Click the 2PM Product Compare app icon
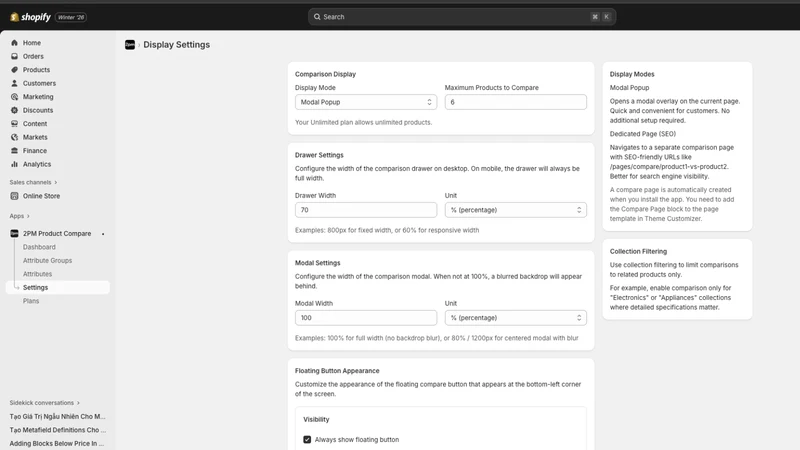Viewport: 800px width, 450px height. pyautogui.click(x=14, y=234)
